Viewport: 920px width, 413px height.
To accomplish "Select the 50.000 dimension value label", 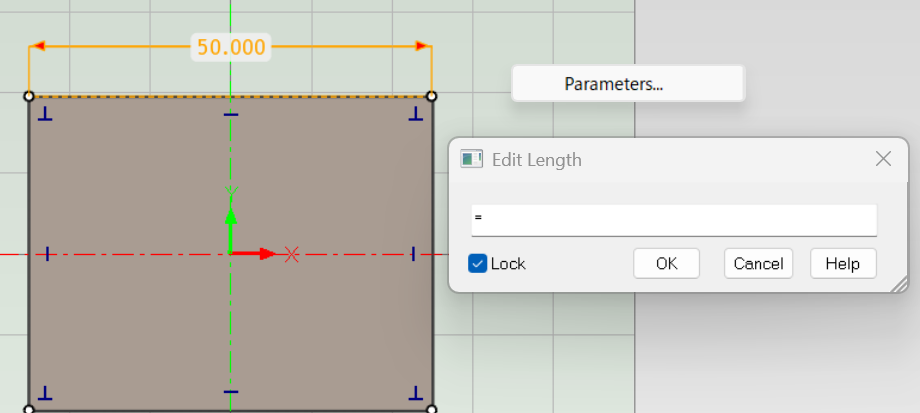I will (231, 47).
